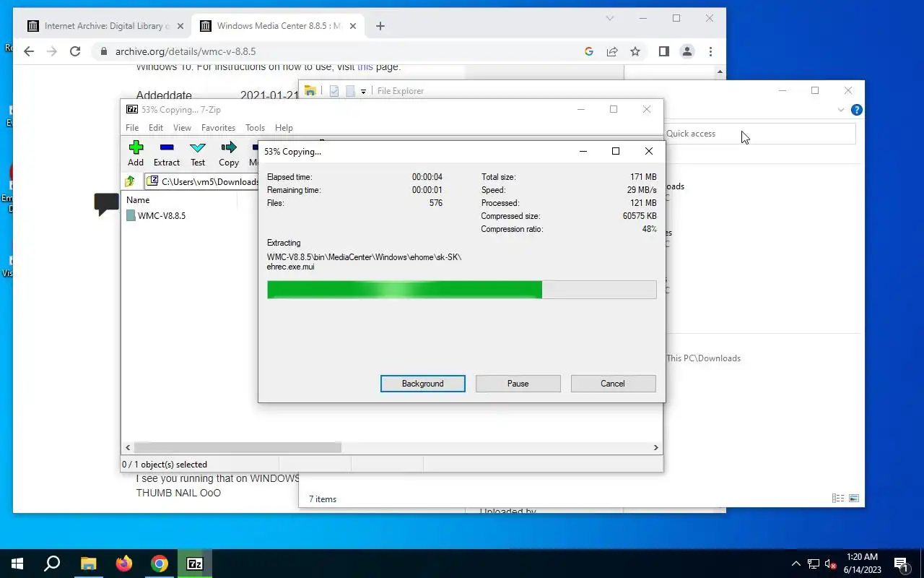Click the Test toolbar icon in 7-Zip
The height and width of the screenshot is (578, 924).
point(198,153)
